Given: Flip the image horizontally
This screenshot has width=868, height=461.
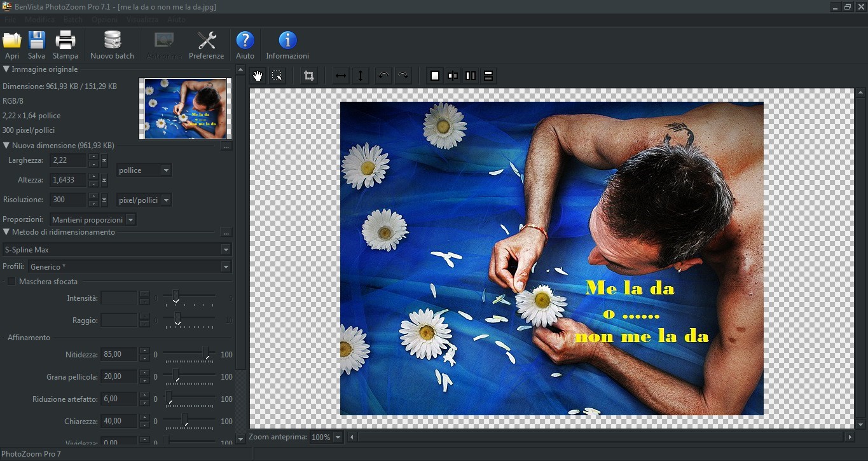Looking at the screenshot, I should 341,76.
